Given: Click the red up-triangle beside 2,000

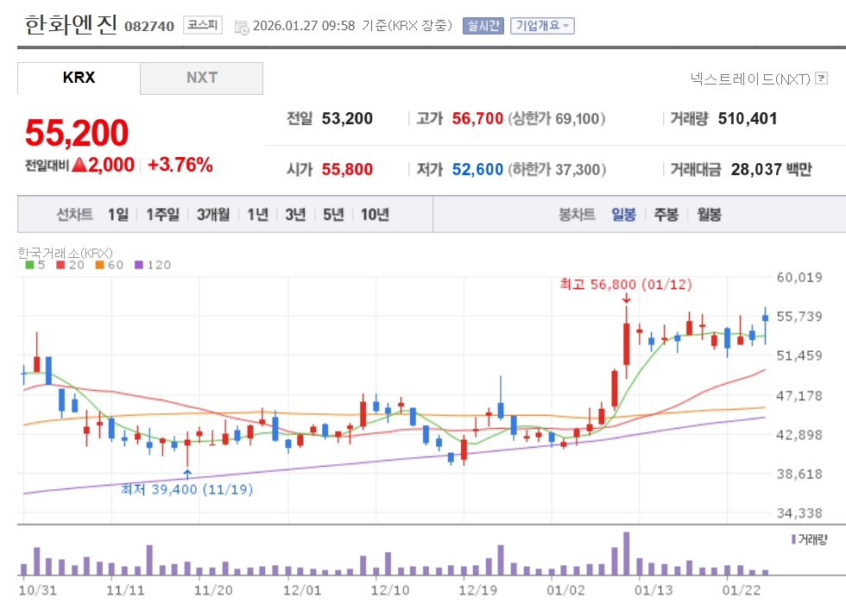Looking at the screenshot, I should (x=79, y=166).
